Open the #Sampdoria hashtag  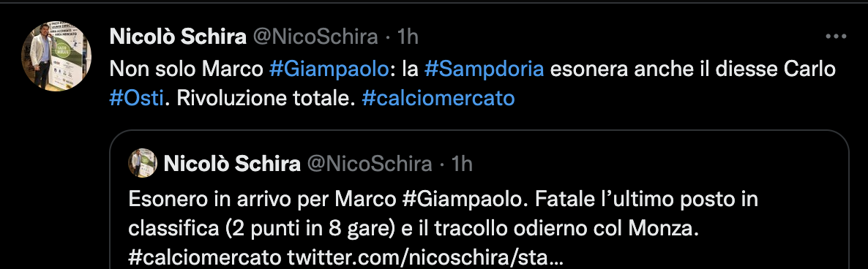pyautogui.click(x=484, y=69)
